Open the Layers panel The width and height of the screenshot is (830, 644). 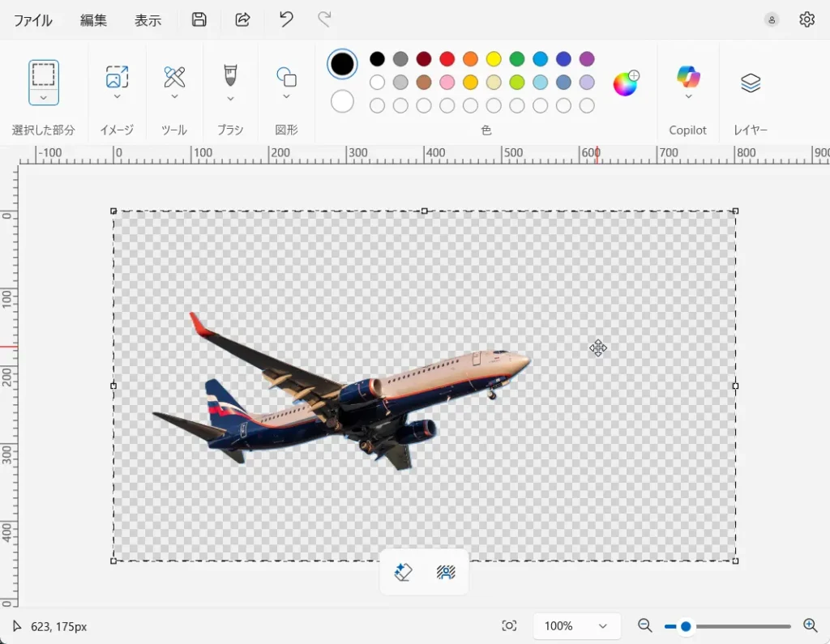[751, 83]
